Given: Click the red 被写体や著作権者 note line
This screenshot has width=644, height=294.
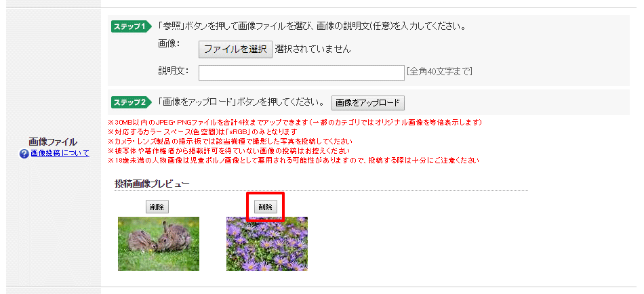Looking at the screenshot, I should pyautogui.click(x=228, y=150).
